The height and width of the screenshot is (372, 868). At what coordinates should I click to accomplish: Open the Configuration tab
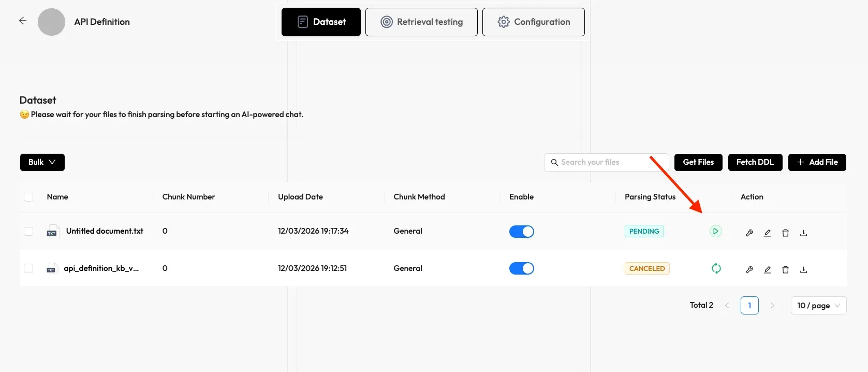[x=533, y=22]
